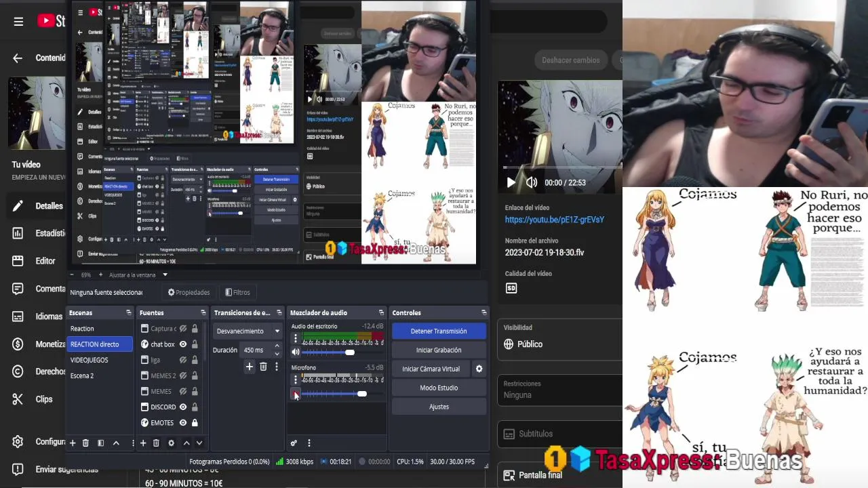Open virtual camera settings gear

tap(479, 369)
